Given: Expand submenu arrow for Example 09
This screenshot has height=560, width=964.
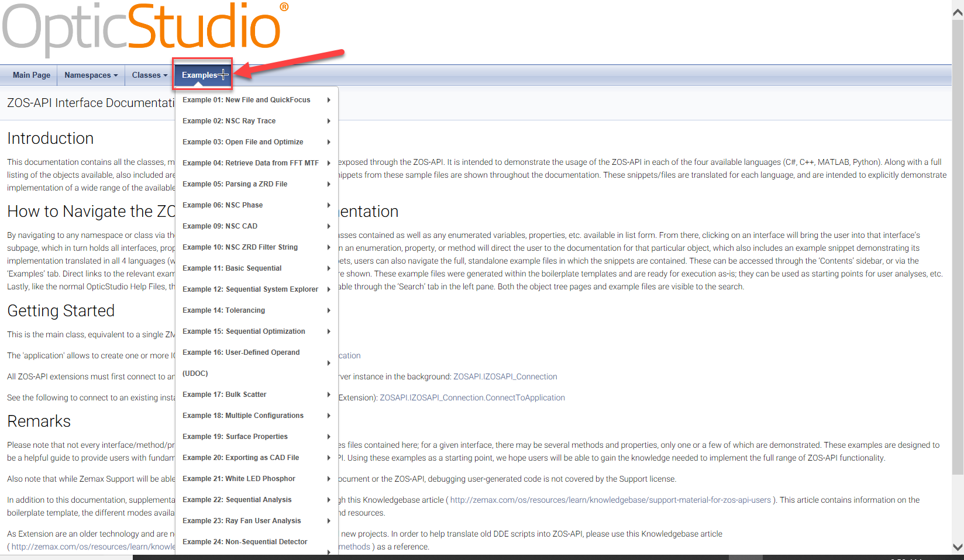Looking at the screenshot, I should 329,226.
